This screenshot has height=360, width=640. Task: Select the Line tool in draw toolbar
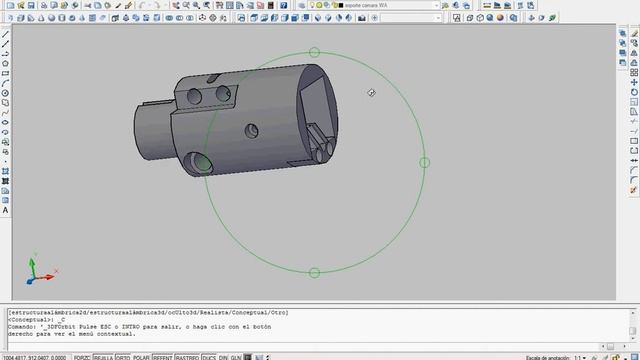[x=5, y=34]
